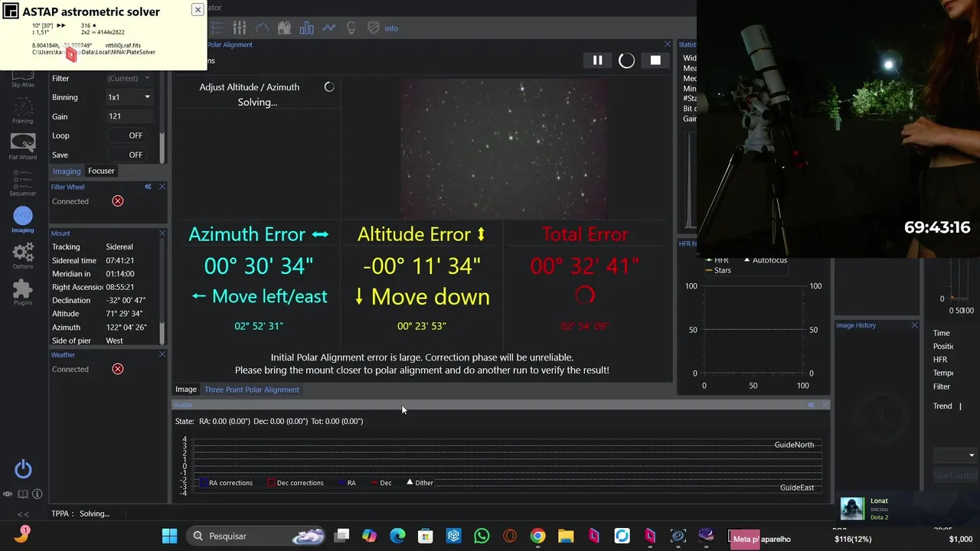Close the ASTAP astrometric solver popup
The image size is (980, 551).
(198, 9)
